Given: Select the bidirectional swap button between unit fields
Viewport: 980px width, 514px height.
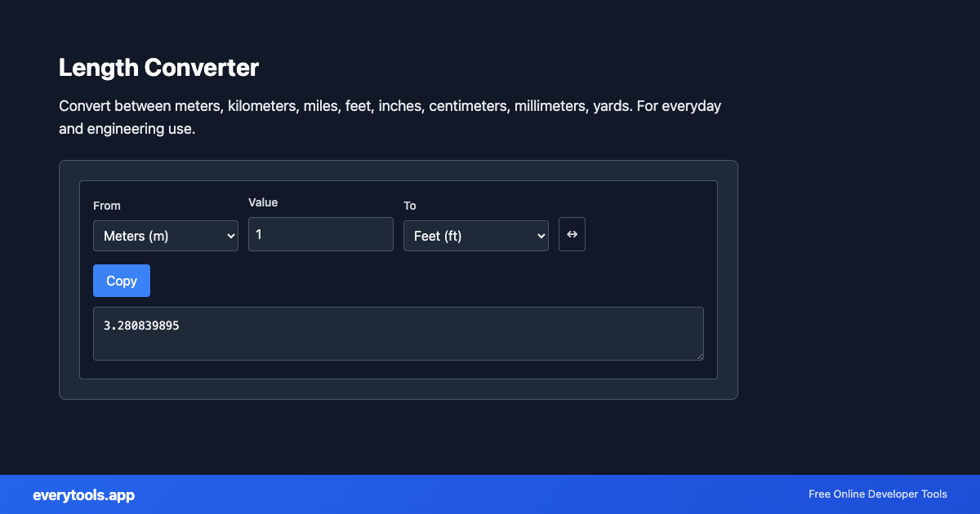Looking at the screenshot, I should tap(572, 234).
